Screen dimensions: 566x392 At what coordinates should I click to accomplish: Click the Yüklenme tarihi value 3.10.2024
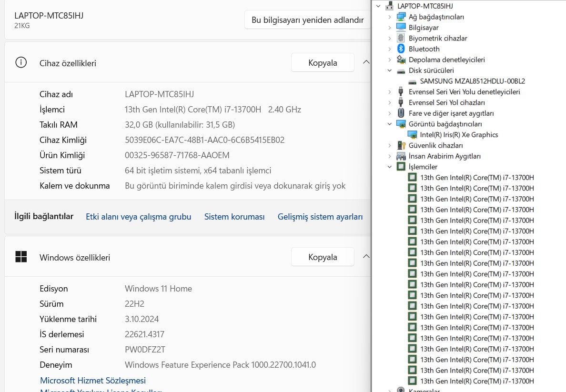(x=142, y=319)
